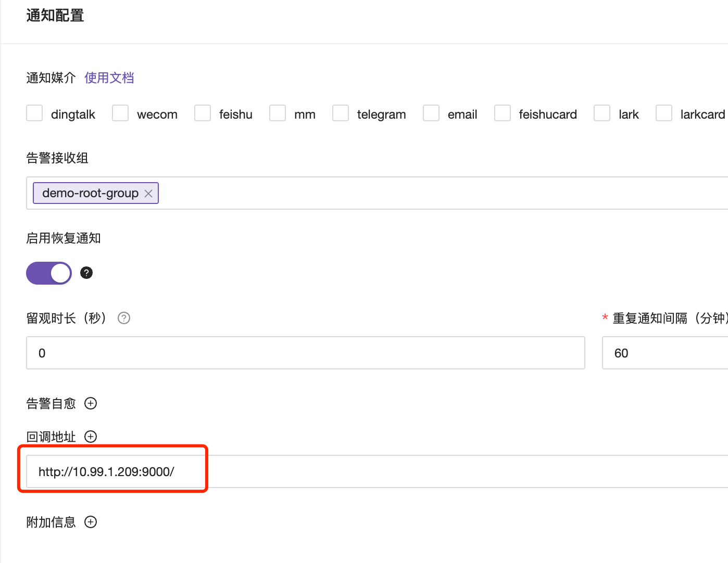
Task: Add an 附加信息 entry
Action: click(x=91, y=522)
